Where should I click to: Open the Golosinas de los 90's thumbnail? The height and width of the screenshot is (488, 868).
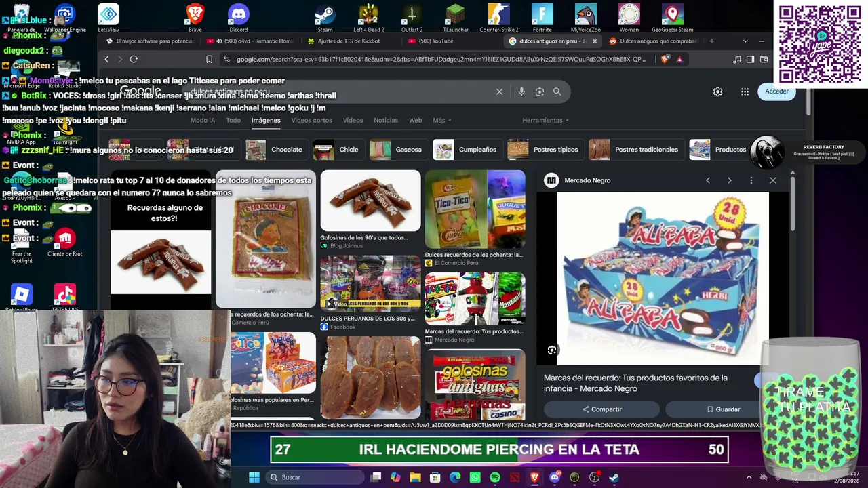click(x=370, y=201)
